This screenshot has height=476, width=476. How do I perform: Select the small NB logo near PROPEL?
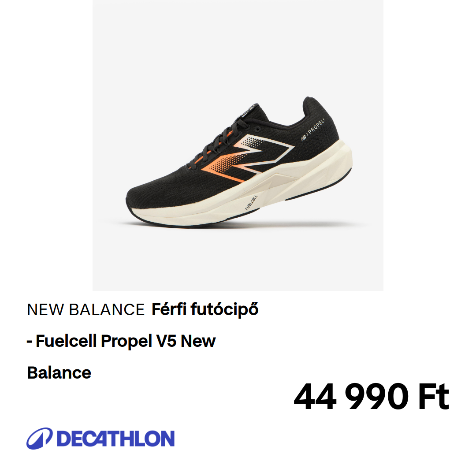(x=304, y=138)
